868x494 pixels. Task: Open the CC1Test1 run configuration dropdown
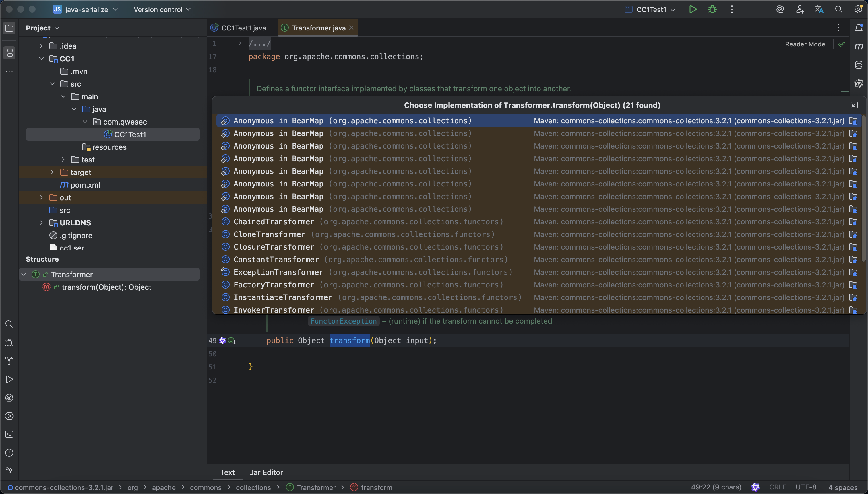click(650, 9)
